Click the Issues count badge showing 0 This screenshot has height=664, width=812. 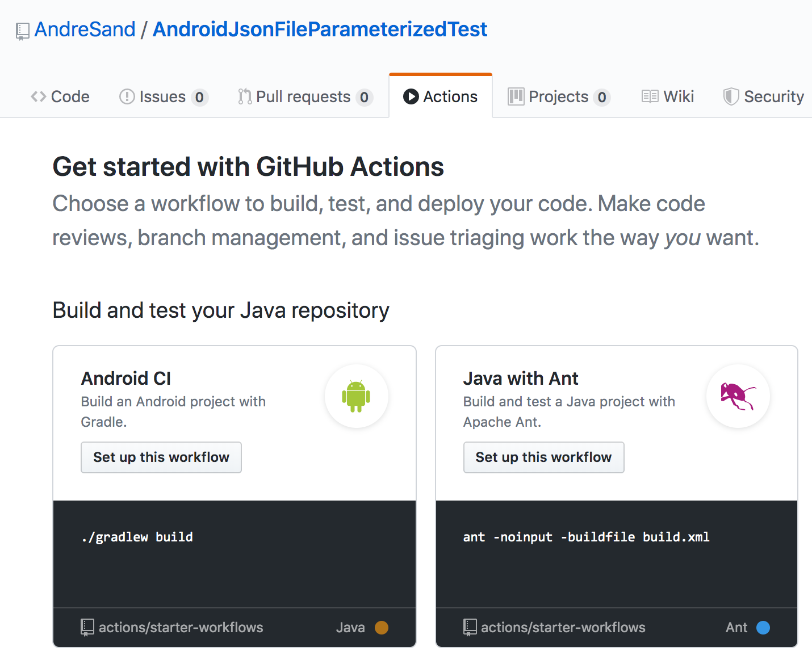(199, 98)
